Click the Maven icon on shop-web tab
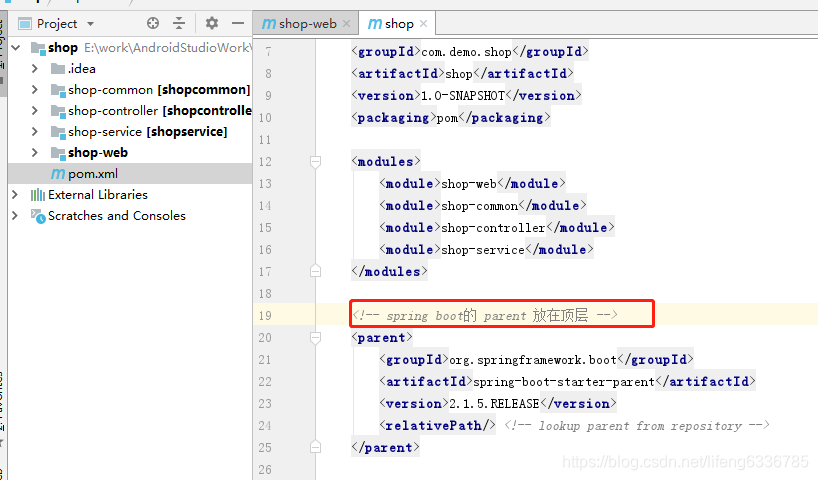Image resolution: width=818 pixels, height=480 pixels. [269, 24]
